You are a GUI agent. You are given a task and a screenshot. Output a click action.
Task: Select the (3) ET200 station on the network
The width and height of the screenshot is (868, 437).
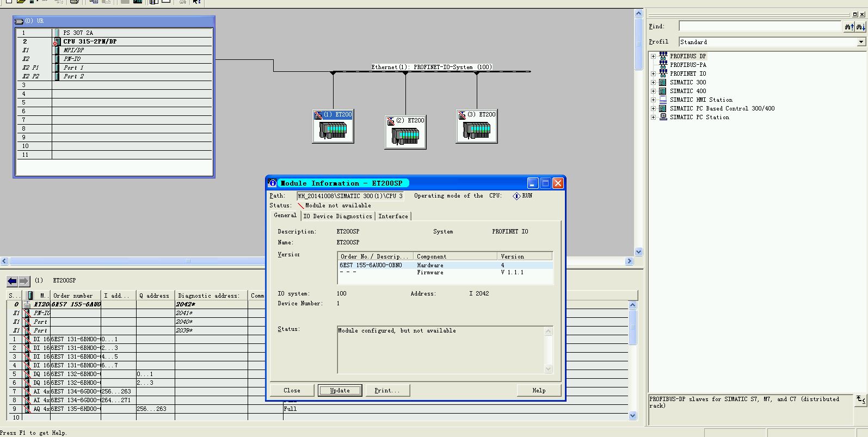477,126
